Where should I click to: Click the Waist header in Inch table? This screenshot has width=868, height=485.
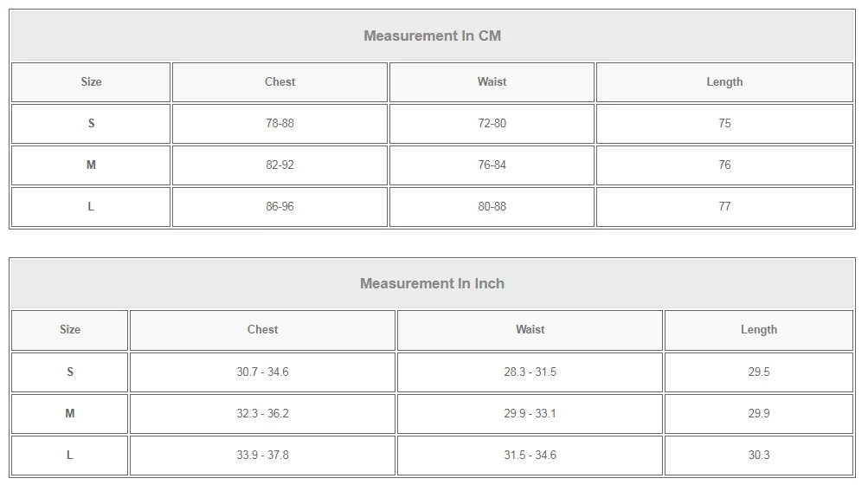click(530, 330)
